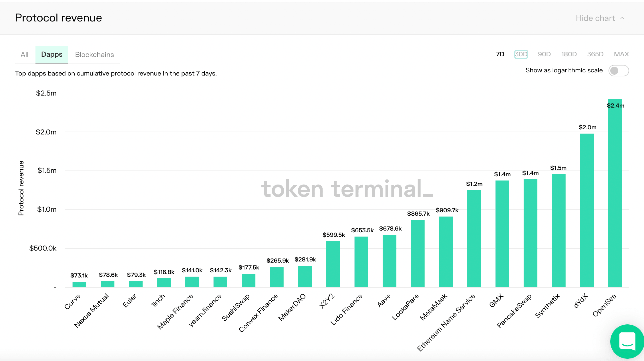Switch to the Blockchains tab
This screenshot has width=644, height=361.
94,54
